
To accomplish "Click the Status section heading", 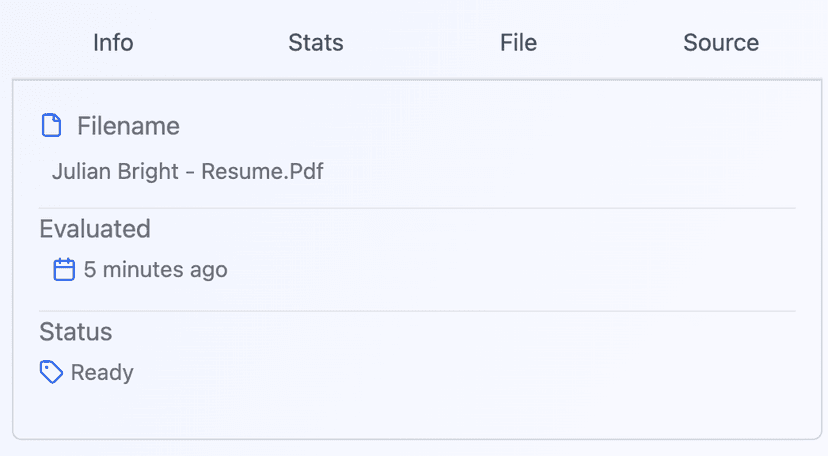I will tap(76, 332).
